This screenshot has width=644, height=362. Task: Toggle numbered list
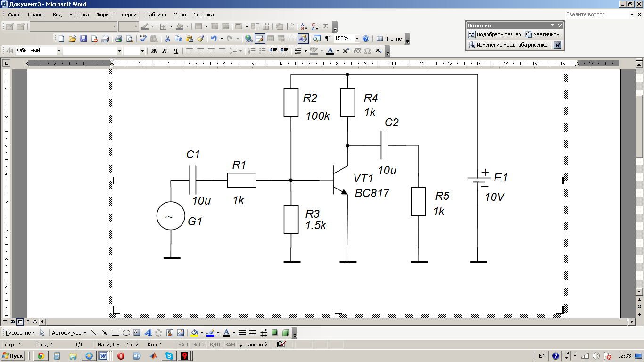coord(252,50)
